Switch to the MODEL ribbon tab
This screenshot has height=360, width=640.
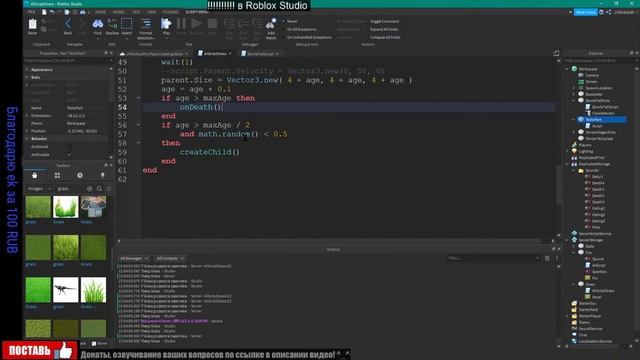point(118,12)
